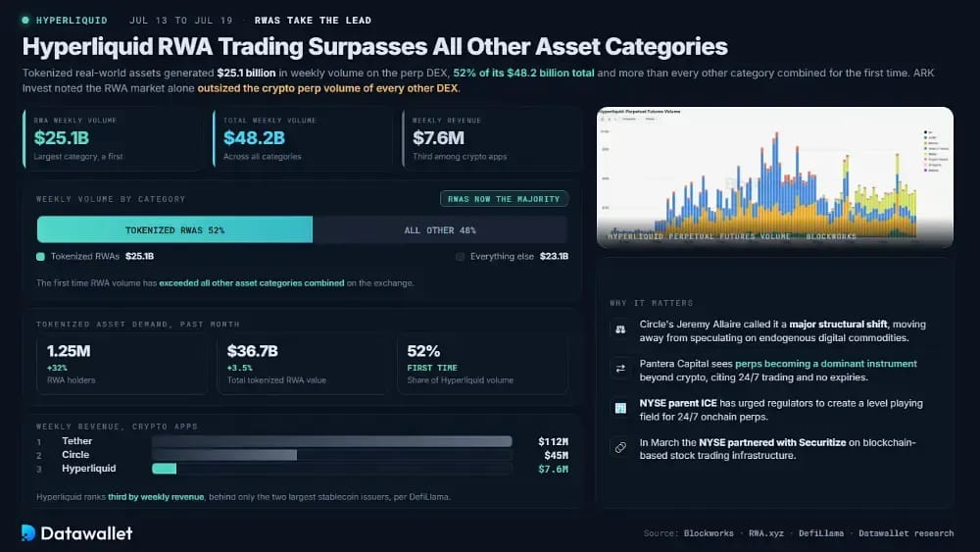Click the Circle row label
This screenshot has width=980, height=552.
coord(75,455)
